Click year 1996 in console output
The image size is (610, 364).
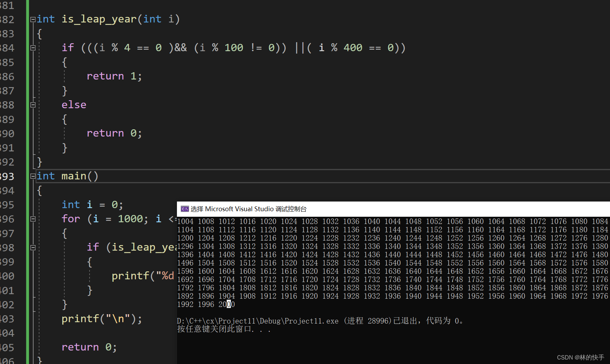click(206, 304)
